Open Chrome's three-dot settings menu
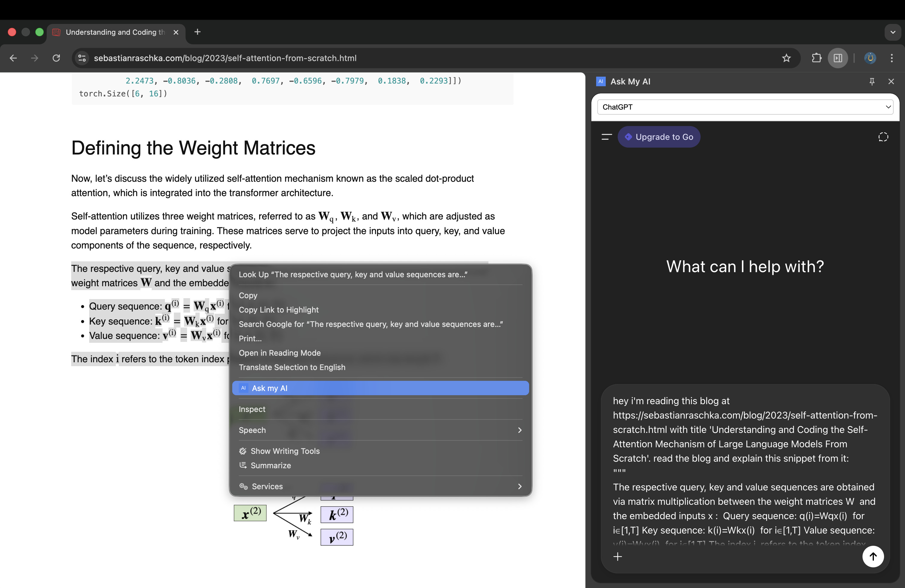This screenshot has height=588, width=905. pyautogui.click(x=892, y=58)
